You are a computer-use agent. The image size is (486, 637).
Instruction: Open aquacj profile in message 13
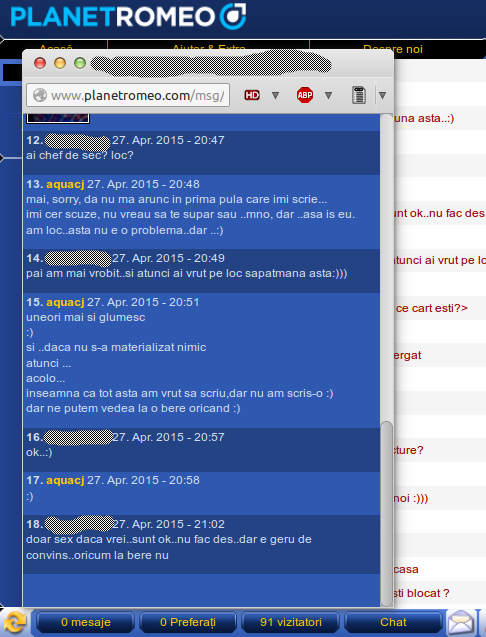coord(65,184)
